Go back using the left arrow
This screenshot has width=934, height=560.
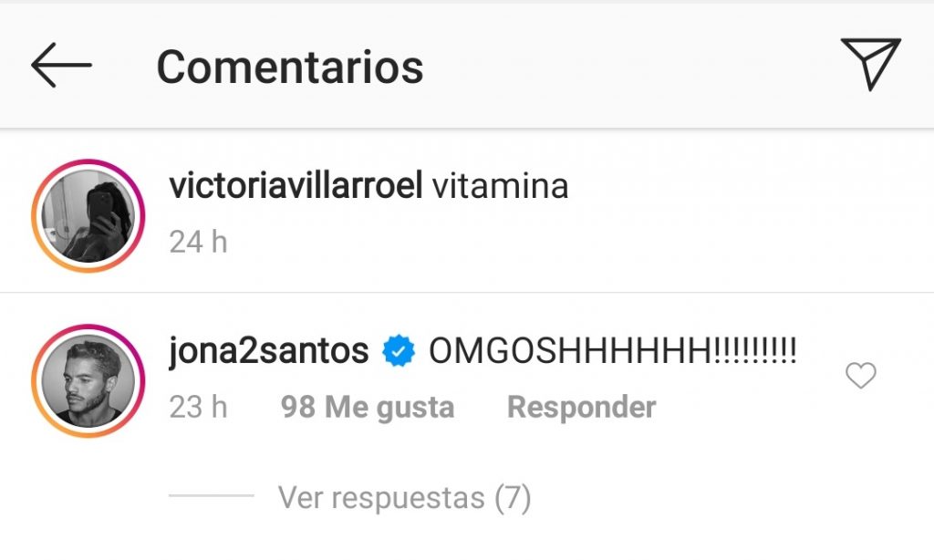click(61, 65)
